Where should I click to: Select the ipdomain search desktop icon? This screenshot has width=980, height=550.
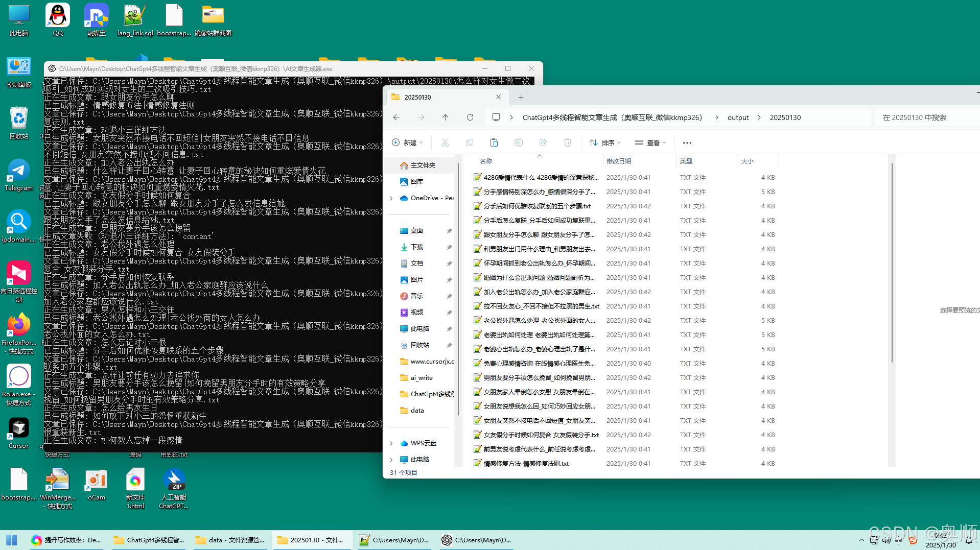point(19,226)
